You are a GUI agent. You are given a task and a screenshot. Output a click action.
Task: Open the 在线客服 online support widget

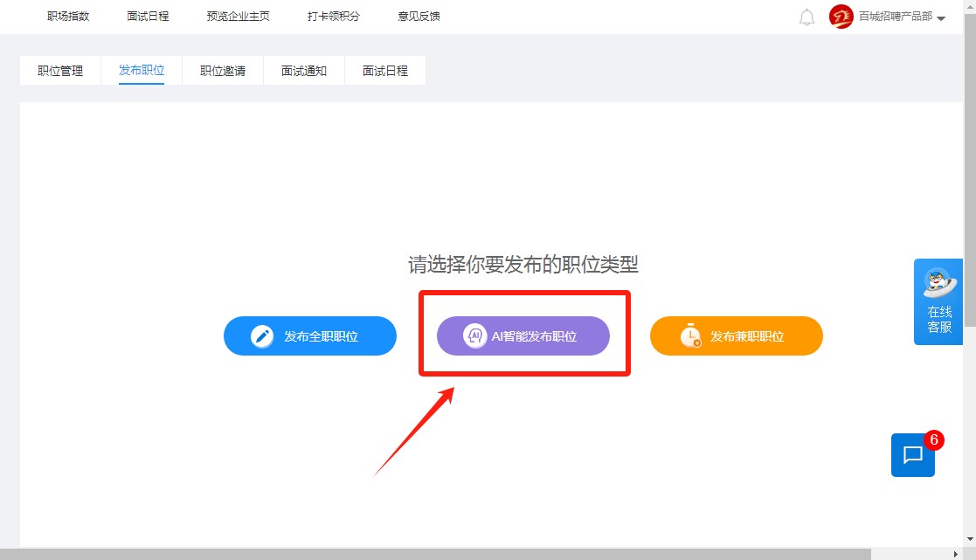coord(938,301)
